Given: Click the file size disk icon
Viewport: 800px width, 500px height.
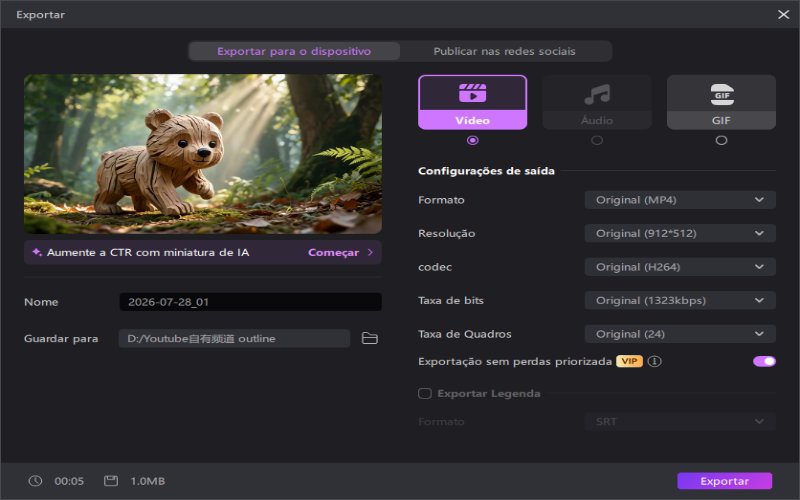Looking at the screenshot, I should pos(111,481).
